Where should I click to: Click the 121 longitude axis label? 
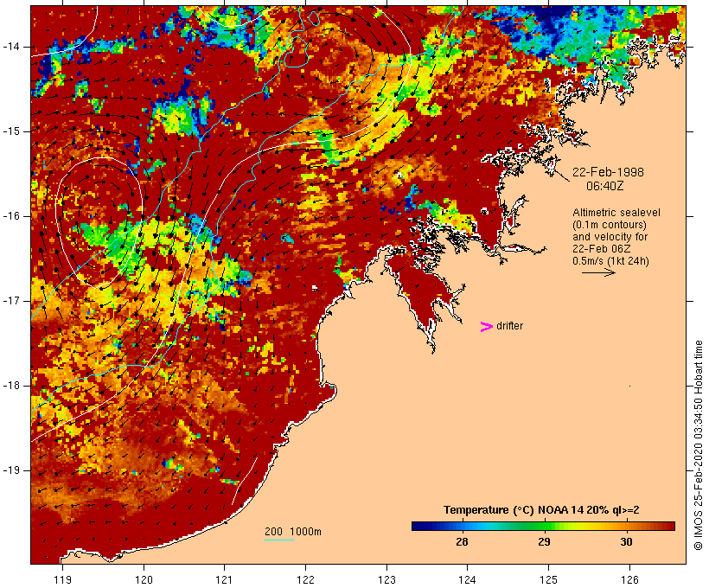pos(224,579)
